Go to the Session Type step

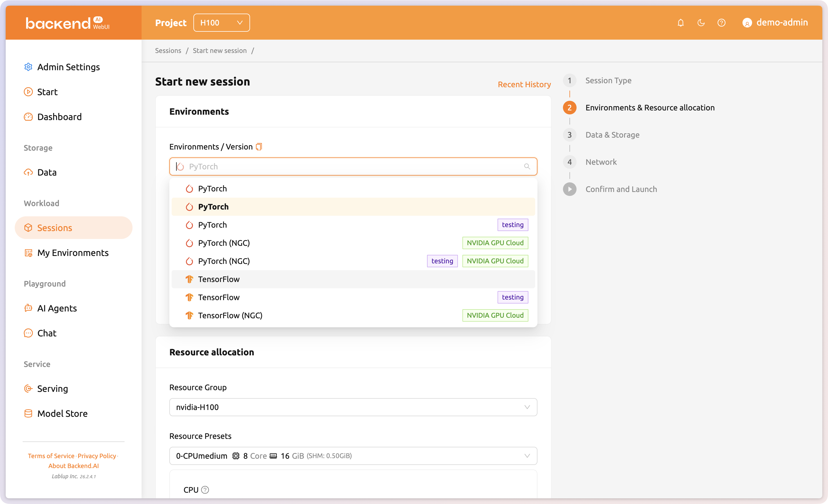(608, 81)
